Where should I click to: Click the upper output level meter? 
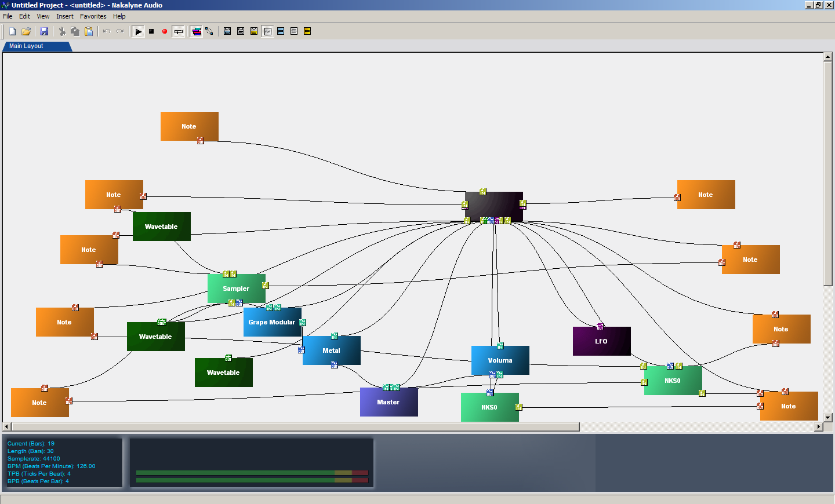tap(252, 473)
